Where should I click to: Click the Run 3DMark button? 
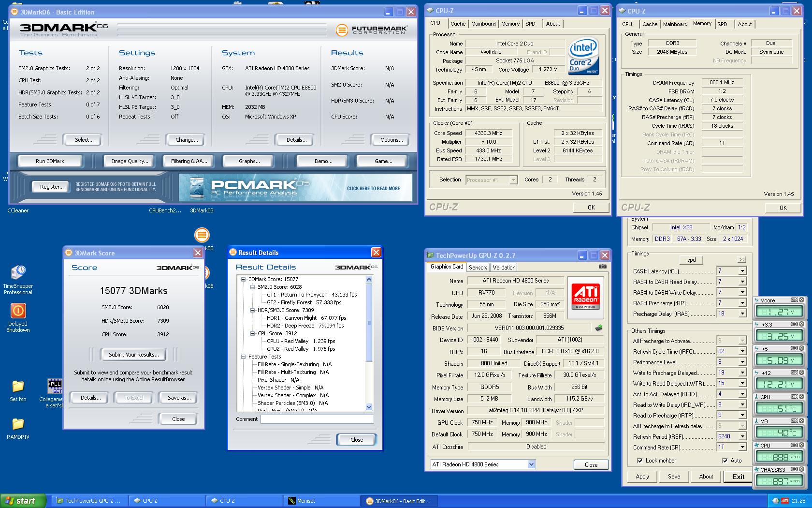coord(50,161)
